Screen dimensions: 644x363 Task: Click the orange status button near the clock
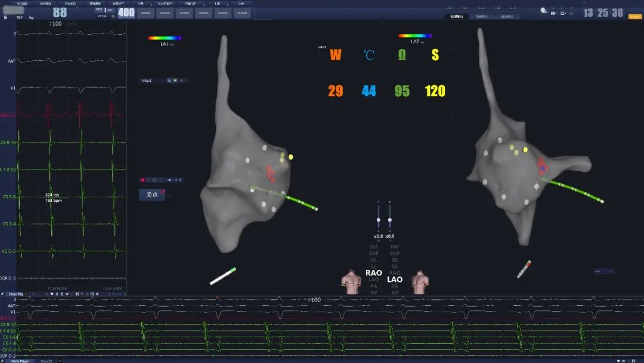pos(634,16)
